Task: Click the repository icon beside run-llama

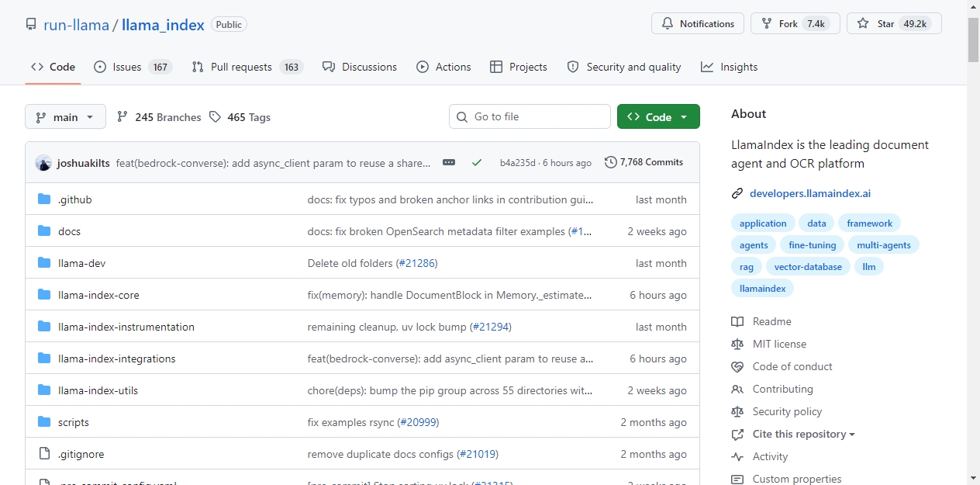Action: tap(31, 25)
